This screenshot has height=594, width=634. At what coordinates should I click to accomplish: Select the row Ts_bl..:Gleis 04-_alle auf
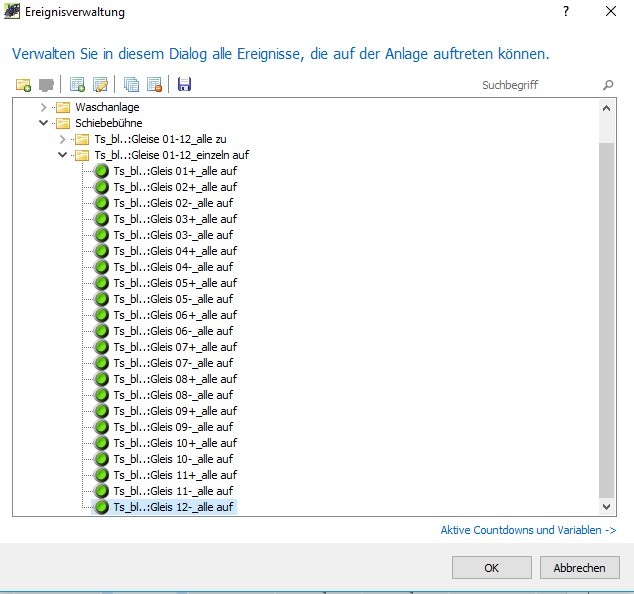[x=173, y=267]
